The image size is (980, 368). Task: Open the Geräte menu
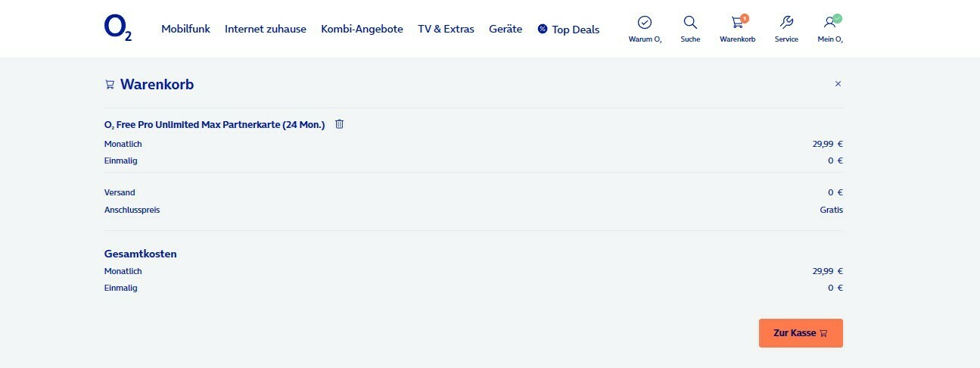(506, 29)
